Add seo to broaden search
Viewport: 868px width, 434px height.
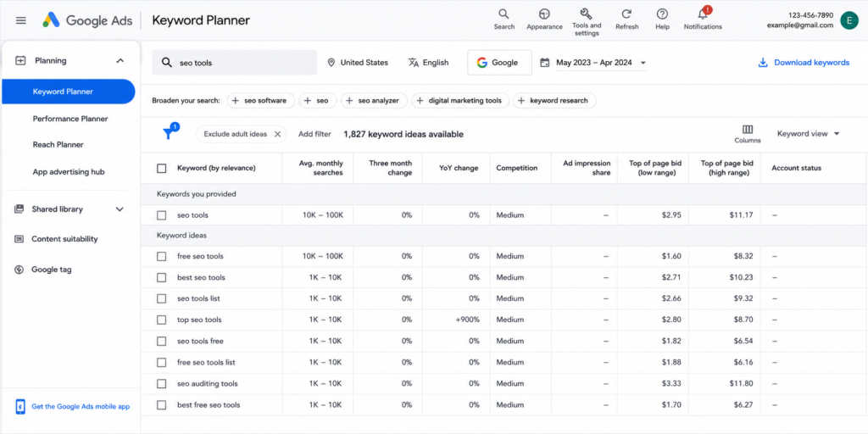[x=318, y=101]
